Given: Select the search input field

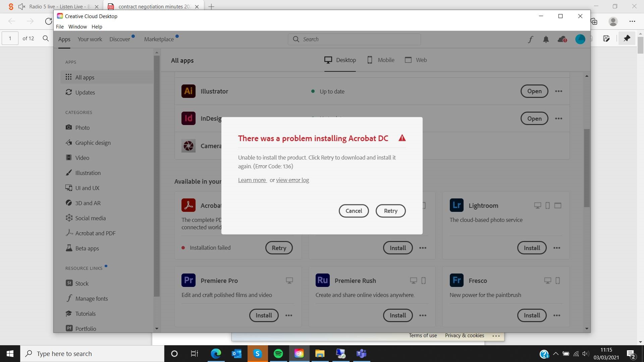Looking at the screenshot, I should pyautogui.click(x=354, y=39).
